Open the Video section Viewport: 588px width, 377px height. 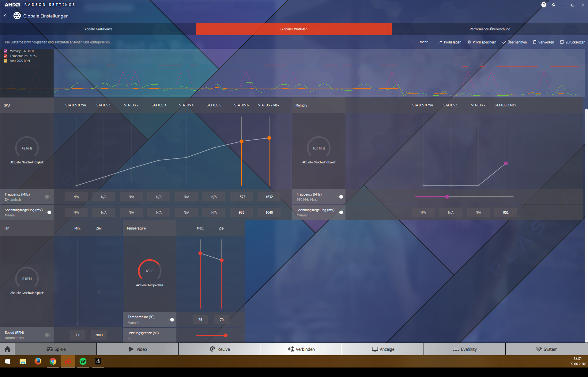pyautogui.click(x=138, y=349)
